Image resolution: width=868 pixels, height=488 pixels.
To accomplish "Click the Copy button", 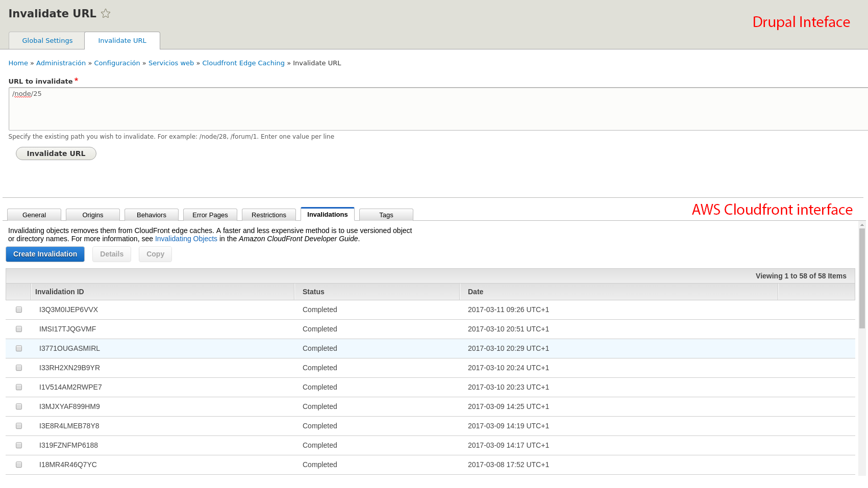I will pyautogui.click(x=155, y=254).
